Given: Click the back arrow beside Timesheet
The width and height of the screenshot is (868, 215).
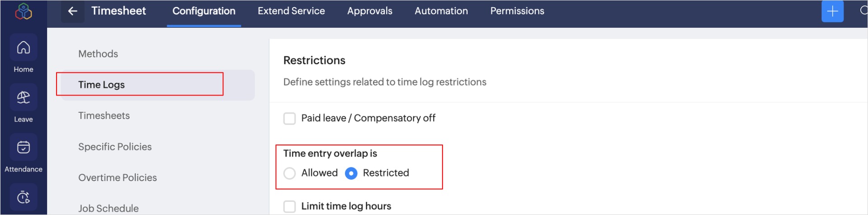Looking at the screenshot, I should (72, 11).
